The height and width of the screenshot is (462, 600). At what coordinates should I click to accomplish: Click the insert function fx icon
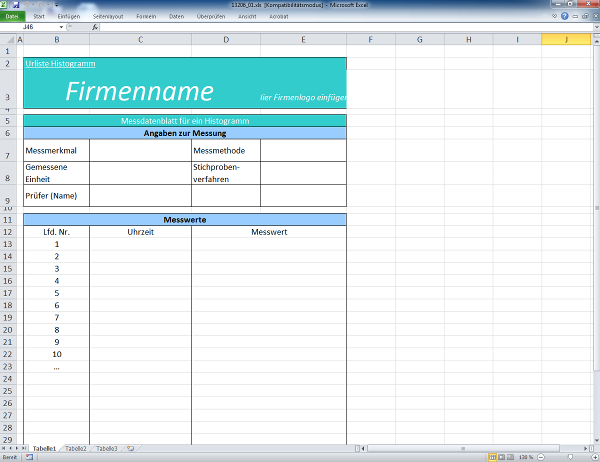[94, 27]
